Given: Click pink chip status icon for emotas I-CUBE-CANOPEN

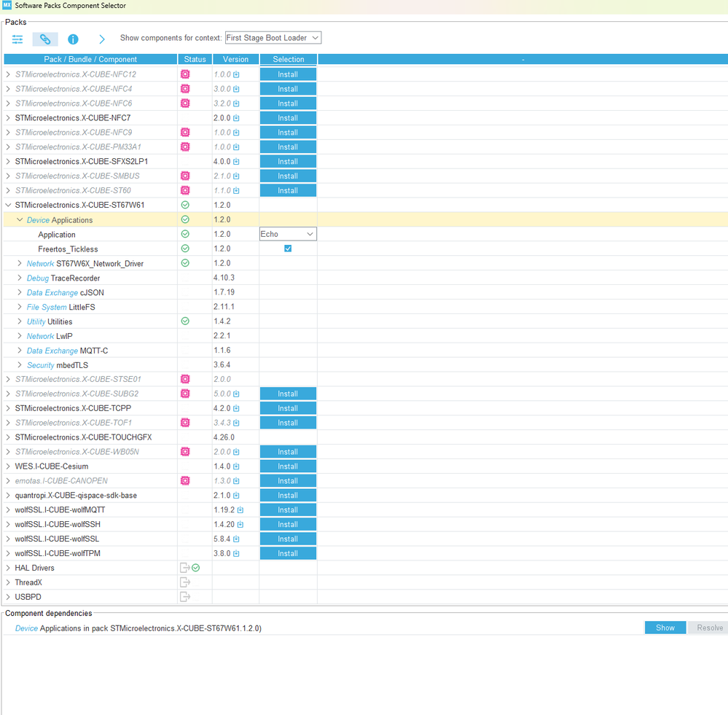Looking at the screenshot, I should tap(185, 480).
